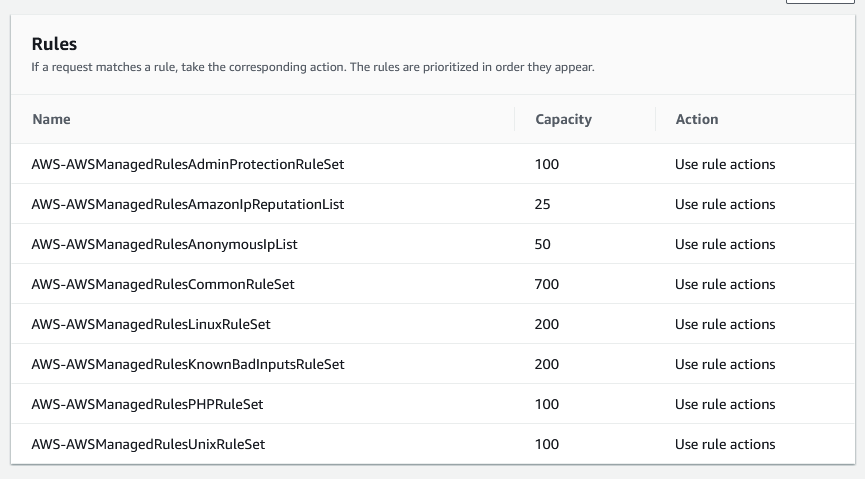Click the capacity value 700
Viewport: 865px width, 479px height.
pos(547,284)
